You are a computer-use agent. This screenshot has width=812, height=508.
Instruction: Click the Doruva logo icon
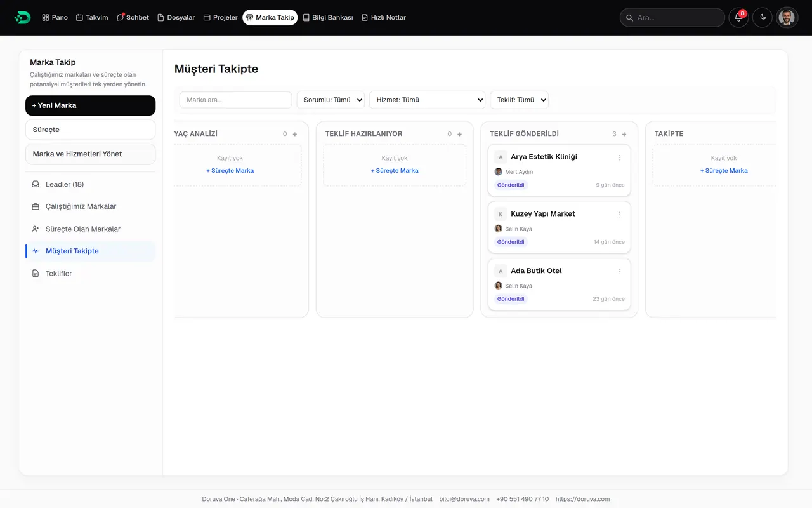click(x=22, y=17)
